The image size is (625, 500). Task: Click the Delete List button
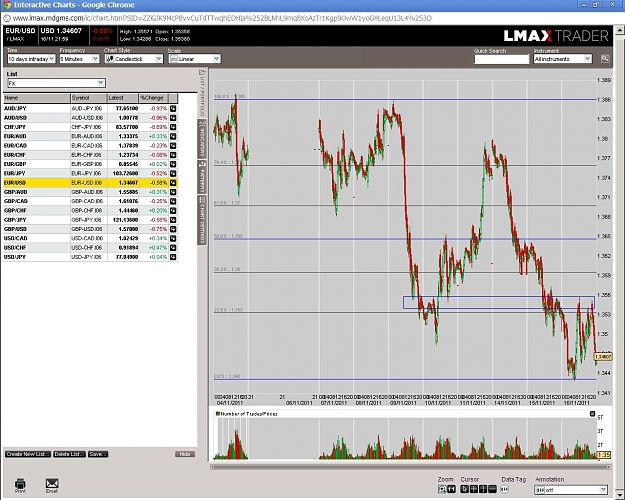(x=69, y=454)
